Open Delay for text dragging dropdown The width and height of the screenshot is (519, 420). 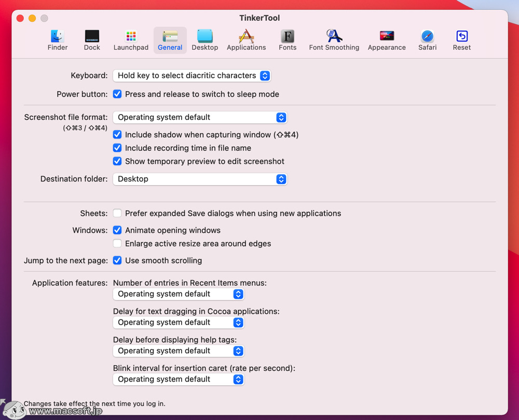point(179,323)
